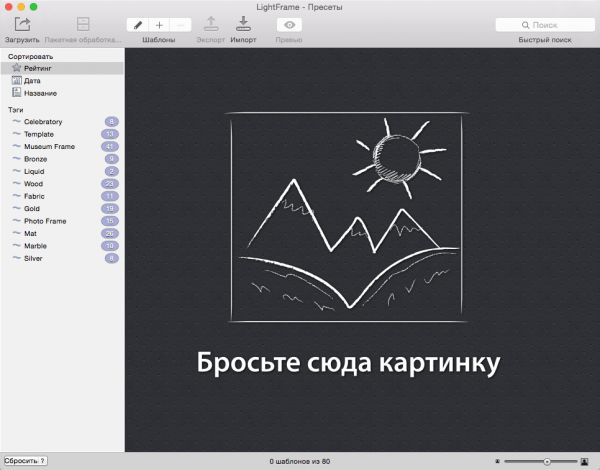
Task: Click large thumbnail icon right of slider
Action: tap(584, 462)
